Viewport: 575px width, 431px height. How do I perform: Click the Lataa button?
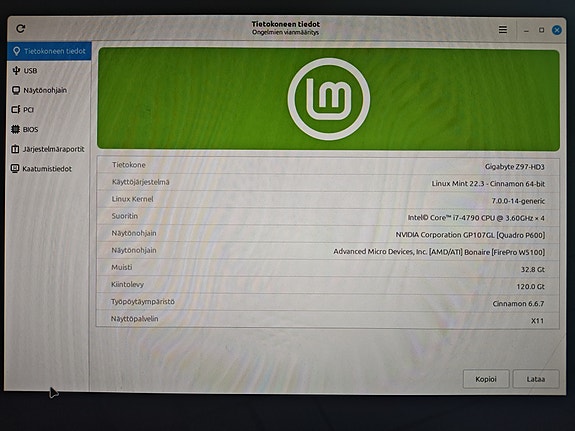(536, 379)
